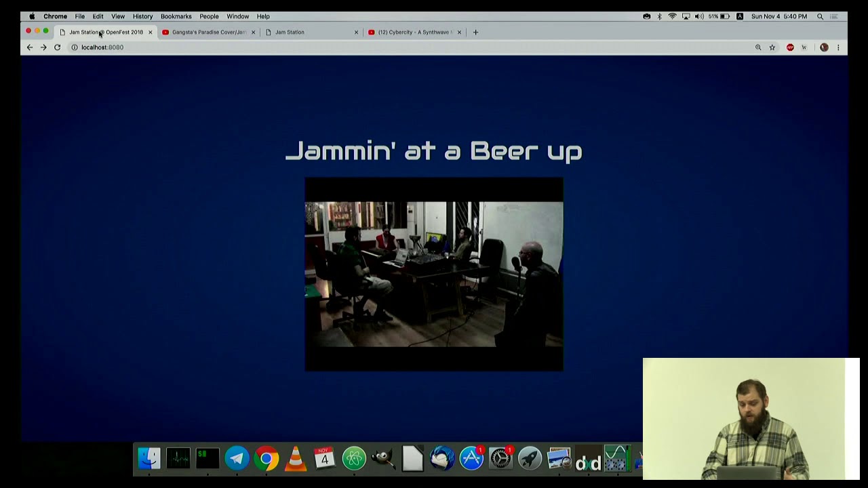Open Finder from the Dock
Screen dimensions: 868x488
pyautogui.click(x=149, y=459)
